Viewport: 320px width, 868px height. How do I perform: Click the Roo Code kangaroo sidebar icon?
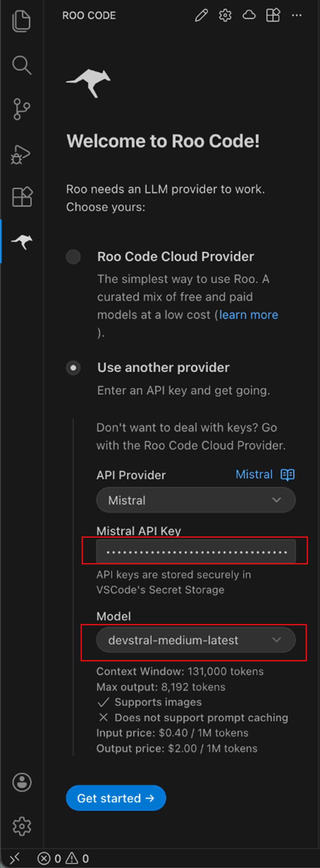point(22,241)
